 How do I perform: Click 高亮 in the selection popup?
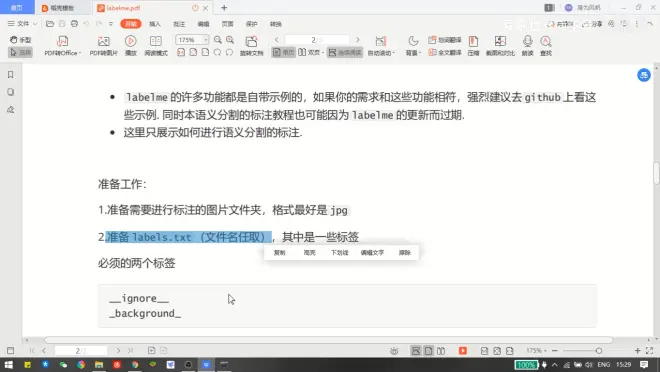(309, 252)
